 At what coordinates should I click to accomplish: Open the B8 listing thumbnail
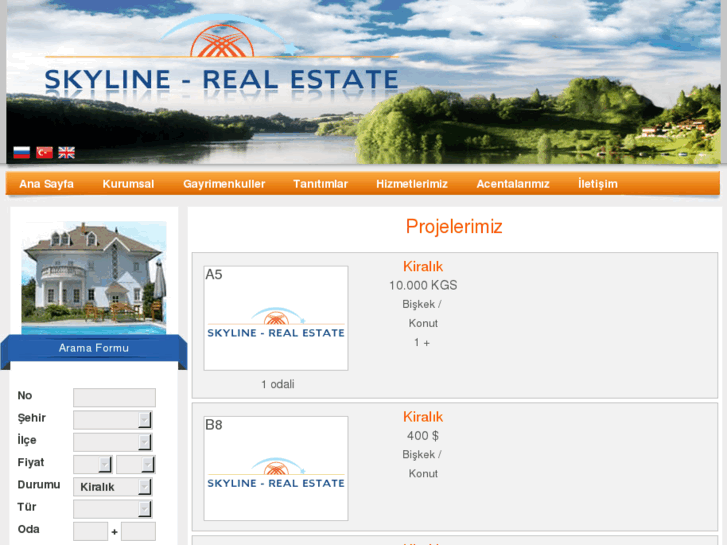pyautogui.click(x=276, y=468)
